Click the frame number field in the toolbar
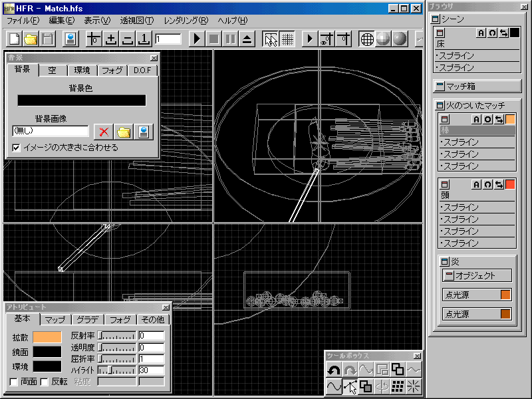 point(168,39)
